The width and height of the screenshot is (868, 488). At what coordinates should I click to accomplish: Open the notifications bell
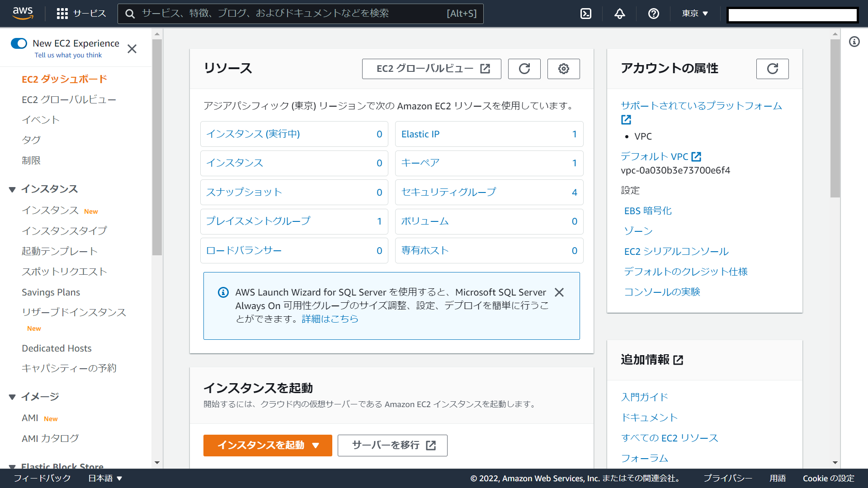[x=619, y=14]
